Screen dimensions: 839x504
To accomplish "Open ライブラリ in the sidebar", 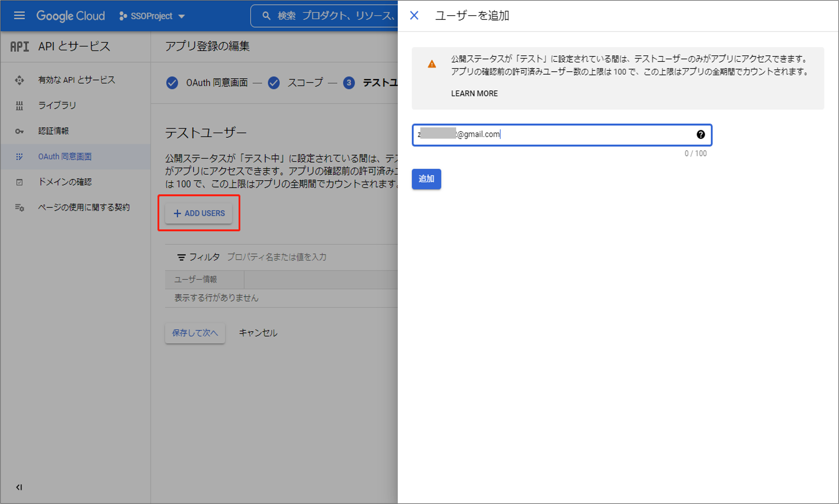I will point(57,106).
